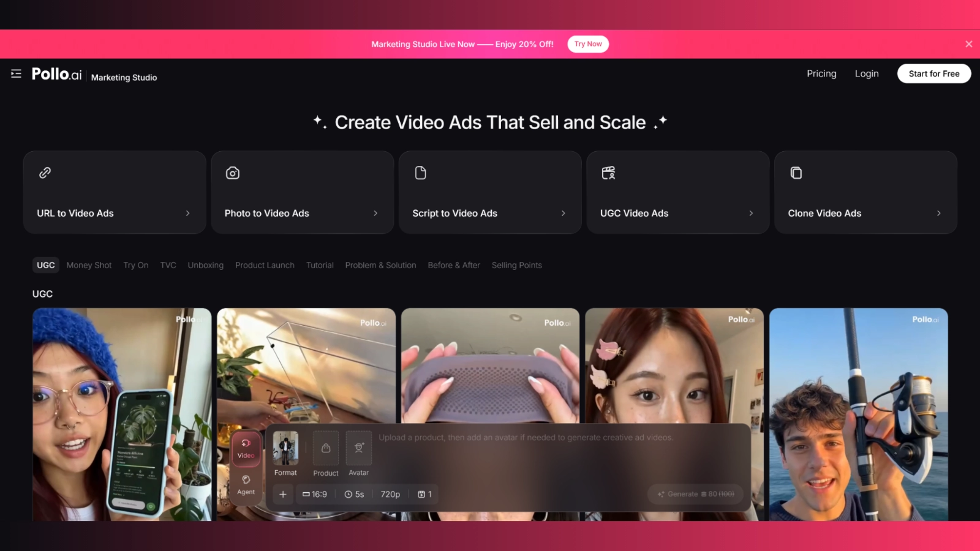Switch to the Unboxing tab
Viewport: 980px width, 551px height.
coord(205,265)
